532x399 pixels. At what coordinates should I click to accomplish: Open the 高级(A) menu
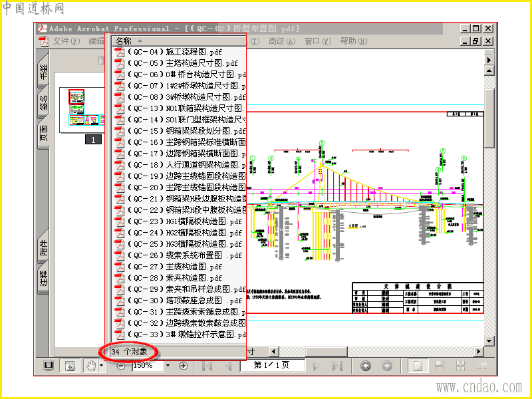pyautogui.click(x=281, y=41)
